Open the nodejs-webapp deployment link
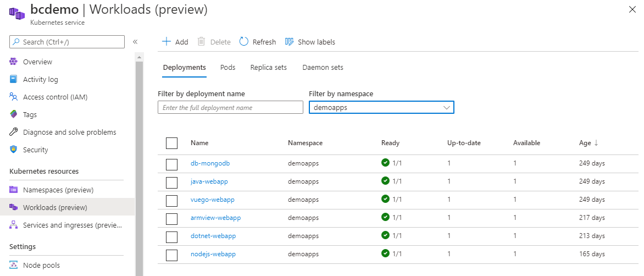Viewport: 644px width, 276px height. [213, 254]
